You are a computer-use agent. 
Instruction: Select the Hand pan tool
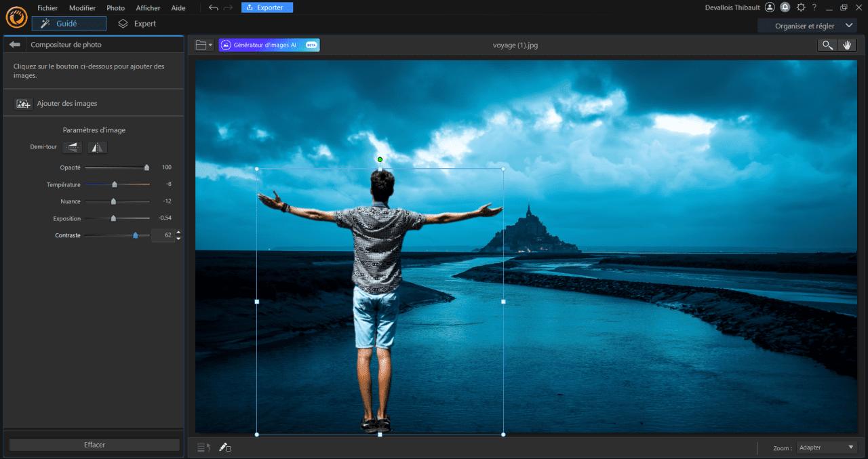(x=847, y=45)
